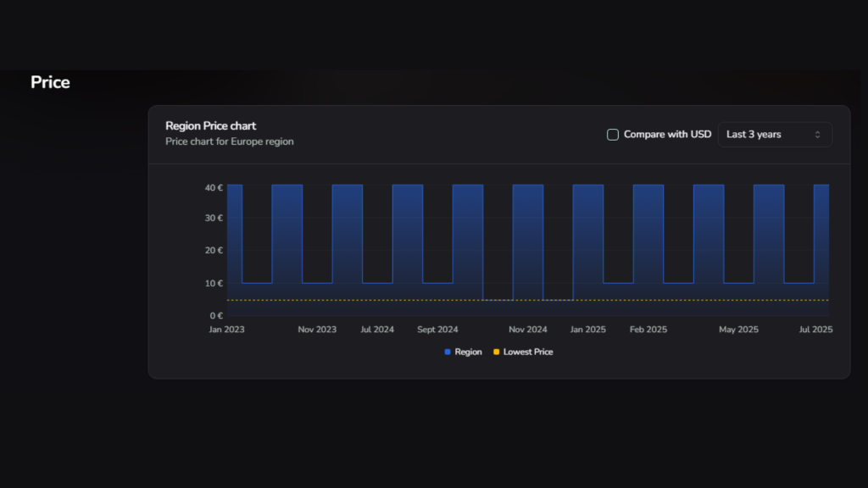The image size is (868, 488).
Task: Click the 0 € y-axis label
Action: pos(215,316)
